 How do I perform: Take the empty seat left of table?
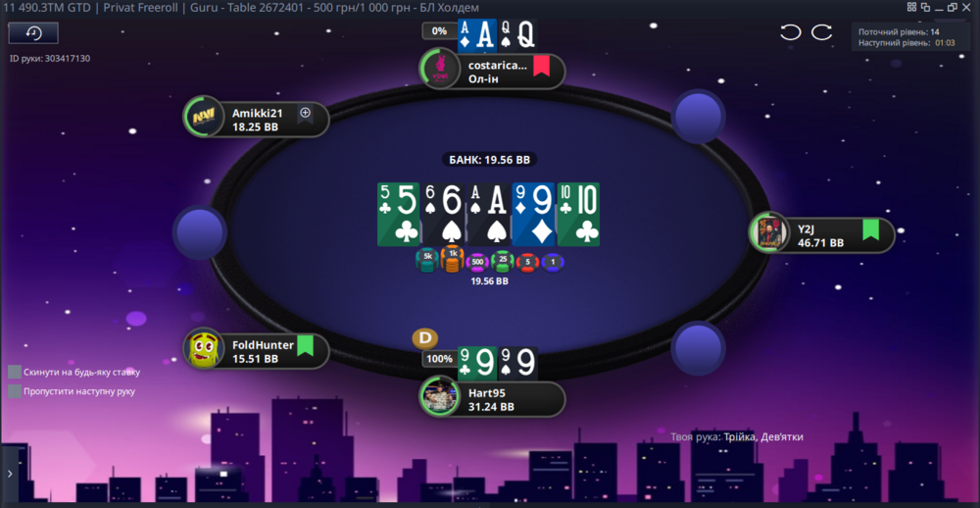pos(199,232)
